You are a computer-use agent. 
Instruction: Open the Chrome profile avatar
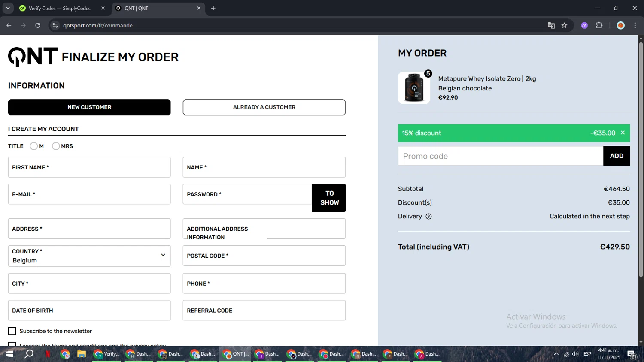click(620, 25)
